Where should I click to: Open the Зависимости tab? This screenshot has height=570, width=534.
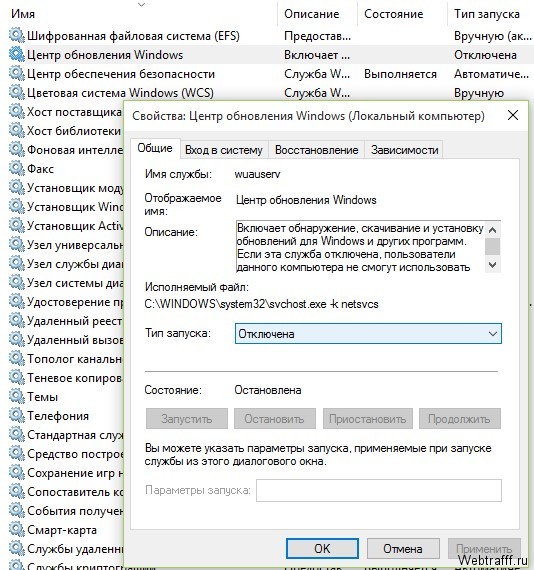point(404,150)
